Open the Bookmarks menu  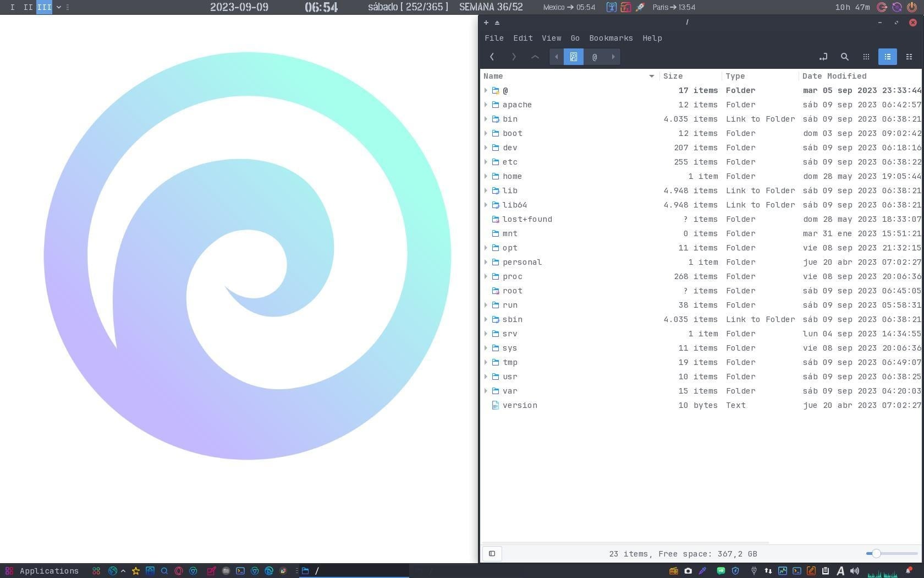point(611,38)
